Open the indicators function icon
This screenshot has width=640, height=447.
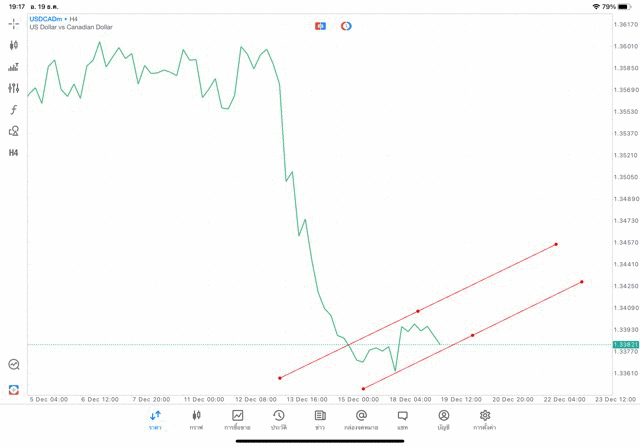coord(14,110)
